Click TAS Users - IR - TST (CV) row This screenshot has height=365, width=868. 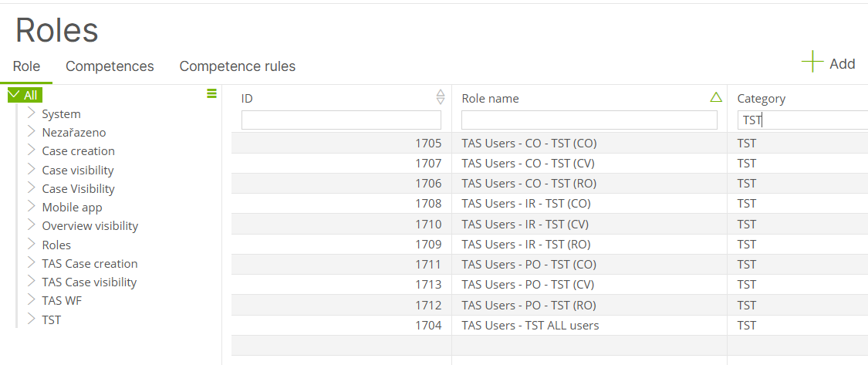click(549, 225)
